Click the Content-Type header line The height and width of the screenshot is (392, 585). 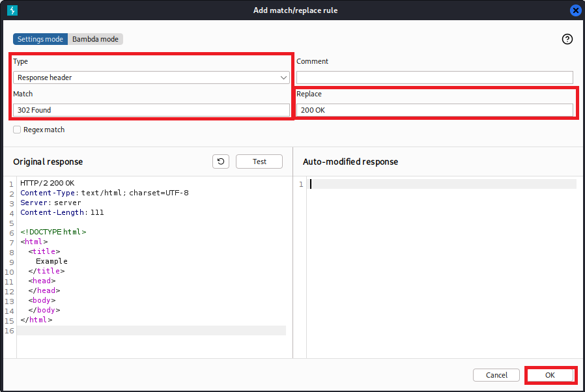(104, 193)
